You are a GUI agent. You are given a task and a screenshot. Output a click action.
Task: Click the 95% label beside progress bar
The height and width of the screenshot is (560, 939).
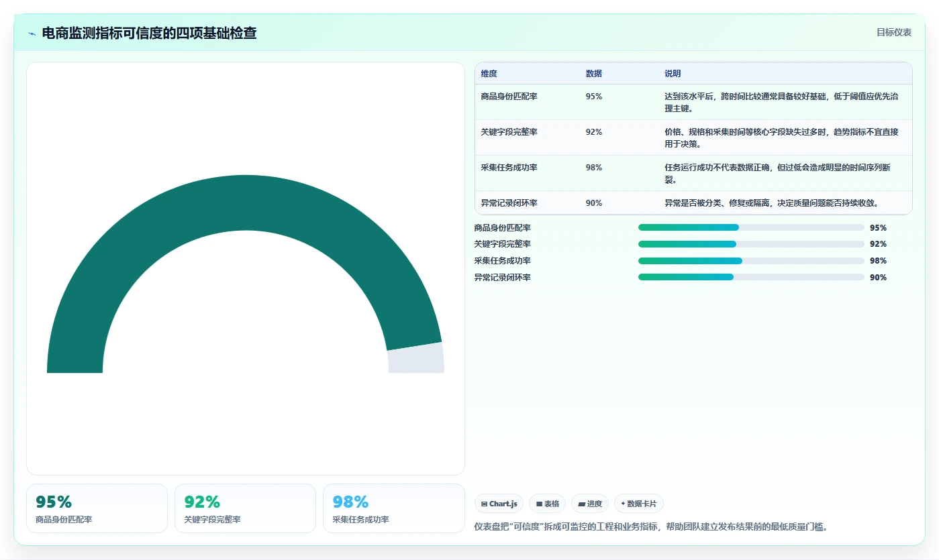878,228
